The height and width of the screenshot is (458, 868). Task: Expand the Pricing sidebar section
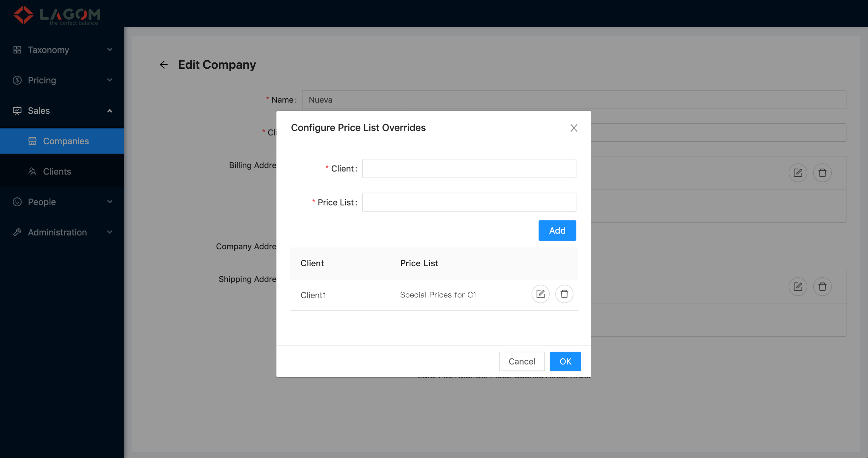pos(62,80)
